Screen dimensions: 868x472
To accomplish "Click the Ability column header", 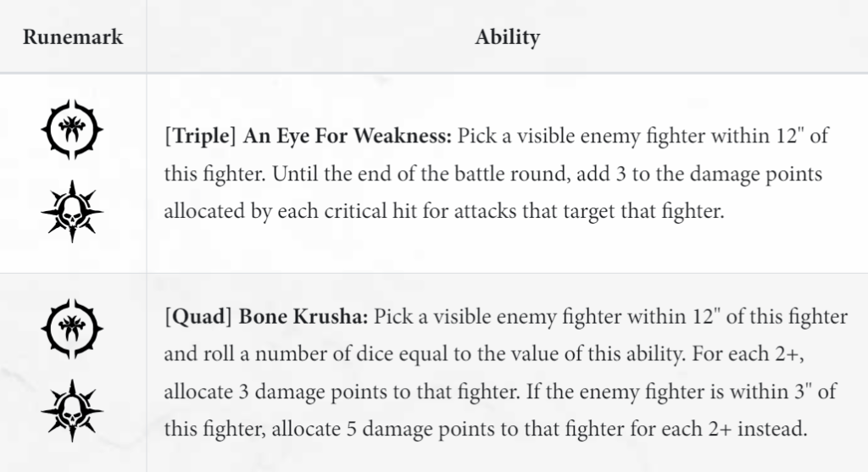I will [507, 37].
